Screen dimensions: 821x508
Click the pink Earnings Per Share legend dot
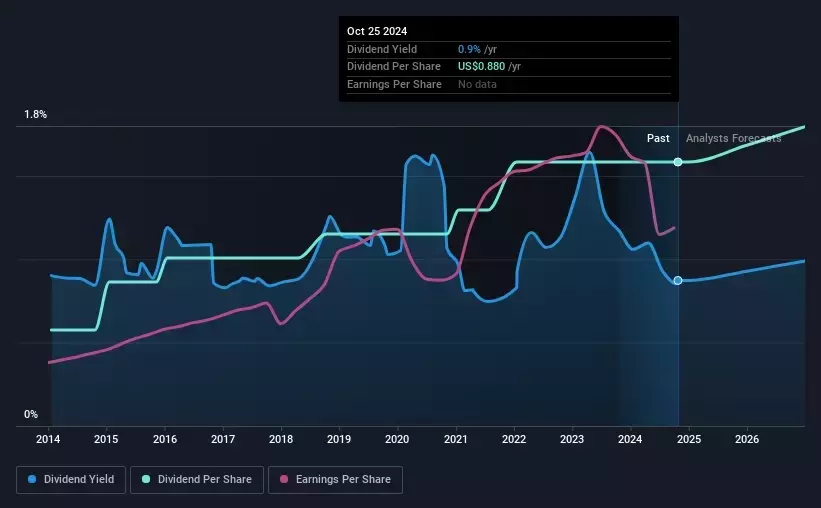click(284, 479)
